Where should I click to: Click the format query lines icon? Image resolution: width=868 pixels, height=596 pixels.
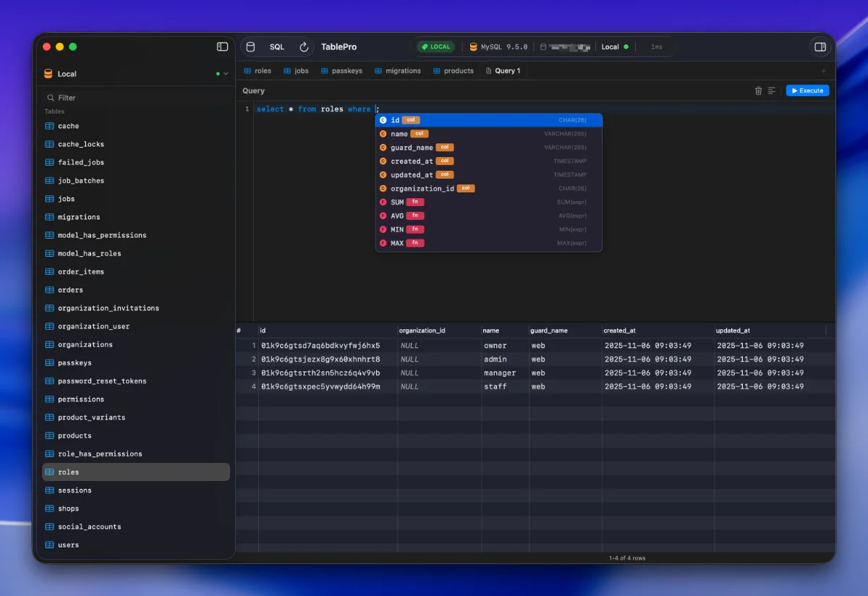click(772, 91)
